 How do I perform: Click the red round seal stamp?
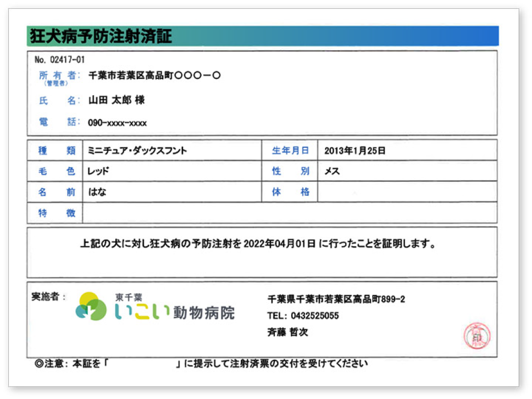tap(477, 336)
